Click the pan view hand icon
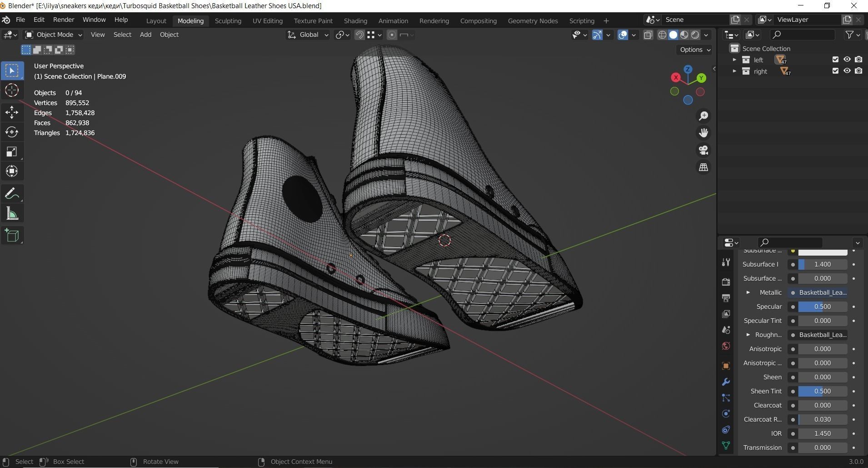This screenshot has width=868, height=468. click(703, 133)
